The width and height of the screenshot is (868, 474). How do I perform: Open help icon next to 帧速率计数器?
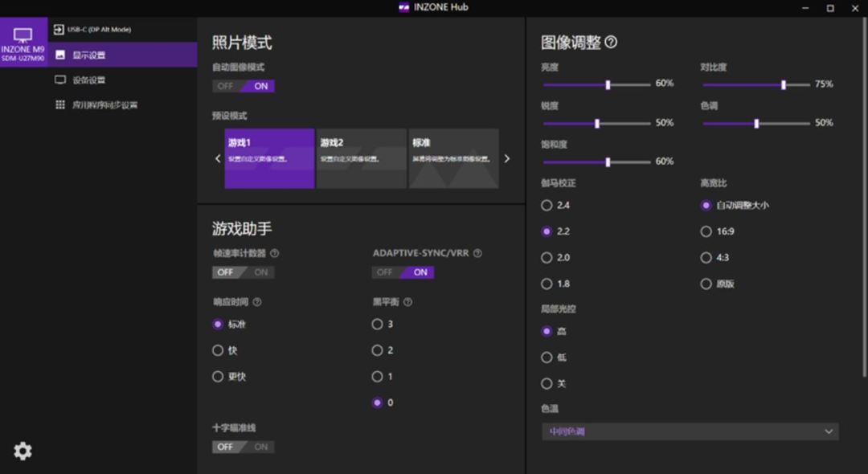tap(275, 253)
